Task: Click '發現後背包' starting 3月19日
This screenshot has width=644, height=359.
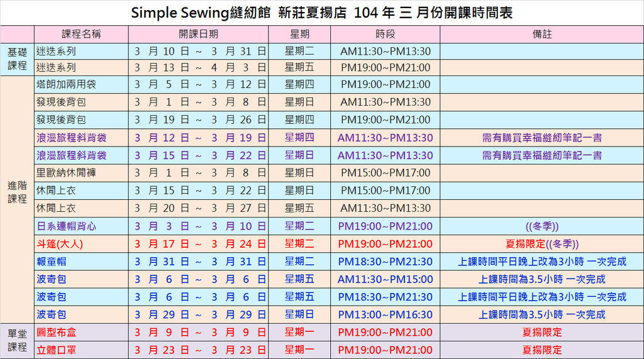Action: (x=61, y=119)
